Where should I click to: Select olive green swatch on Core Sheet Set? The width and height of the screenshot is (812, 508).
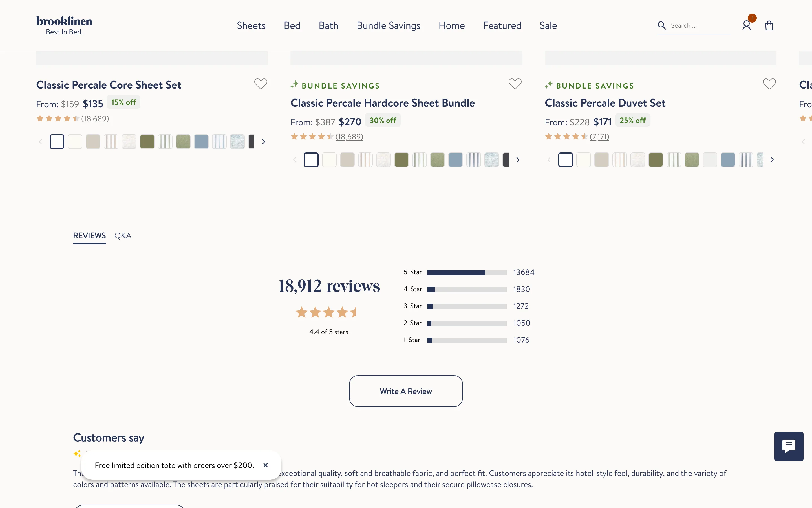(147, 142)
